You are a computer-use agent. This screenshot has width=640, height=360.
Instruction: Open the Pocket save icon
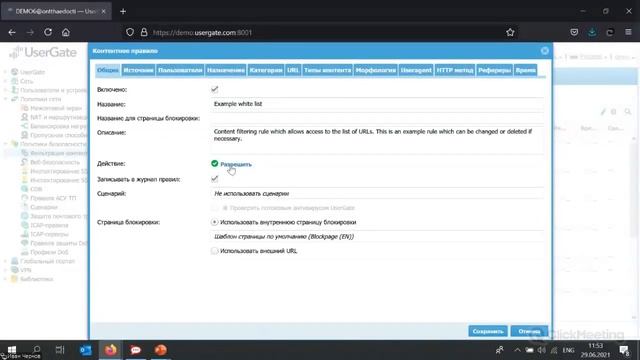coord(574,32)
